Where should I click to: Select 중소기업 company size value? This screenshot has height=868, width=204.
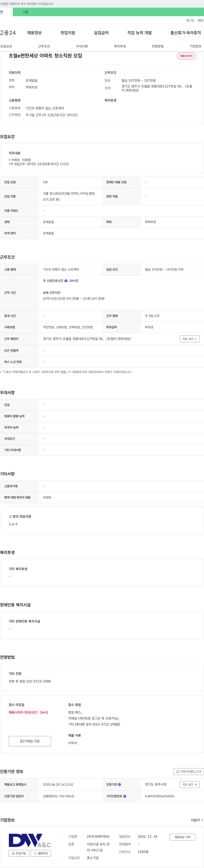(93, 858)
